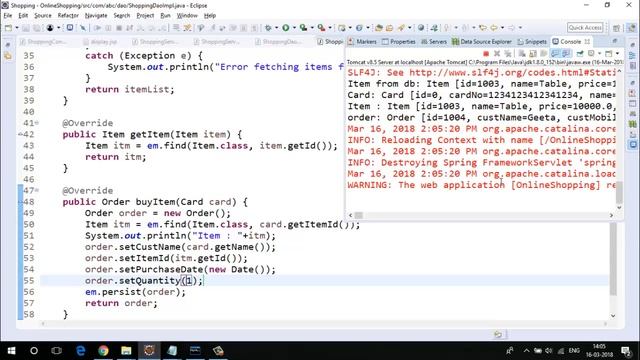The width and height of the screenshot is (640, 360).
Task: Click the Open Web Browser globe icon
Action: pos(421,28)
